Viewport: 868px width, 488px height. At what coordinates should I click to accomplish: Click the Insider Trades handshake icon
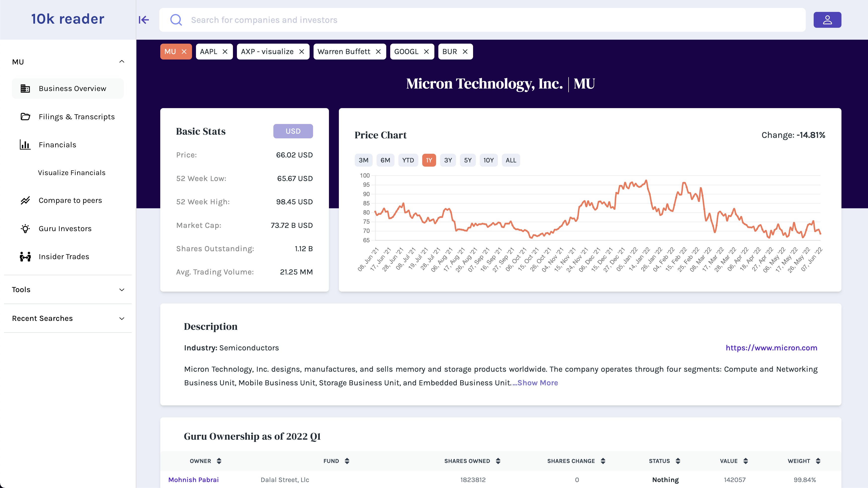pos(25,257)
